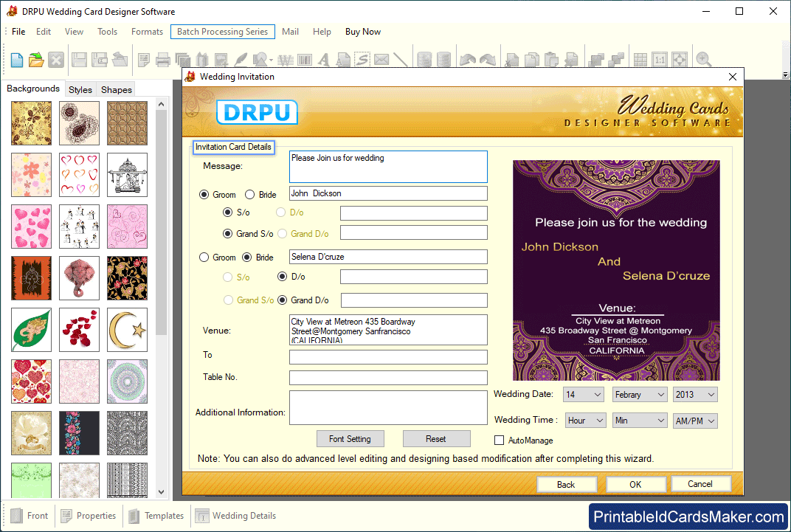Click the Reset button
Screen dimensions: 791x532
(x=436, y=439)
